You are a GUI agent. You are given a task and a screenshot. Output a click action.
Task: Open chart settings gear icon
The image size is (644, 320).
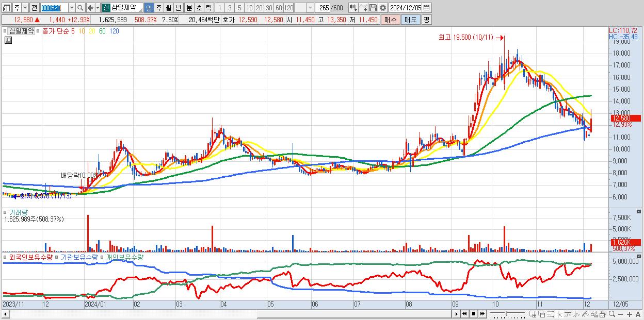click(x=383, y=8)
